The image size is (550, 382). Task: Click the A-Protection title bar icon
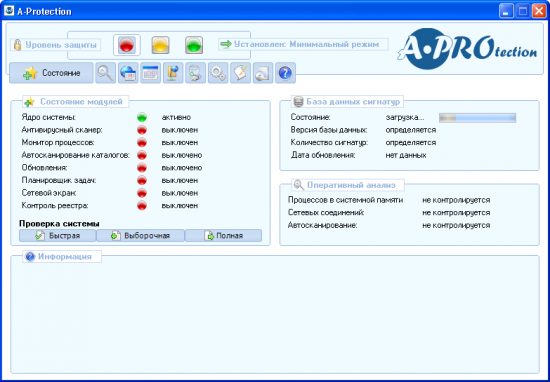pos(9,11)
